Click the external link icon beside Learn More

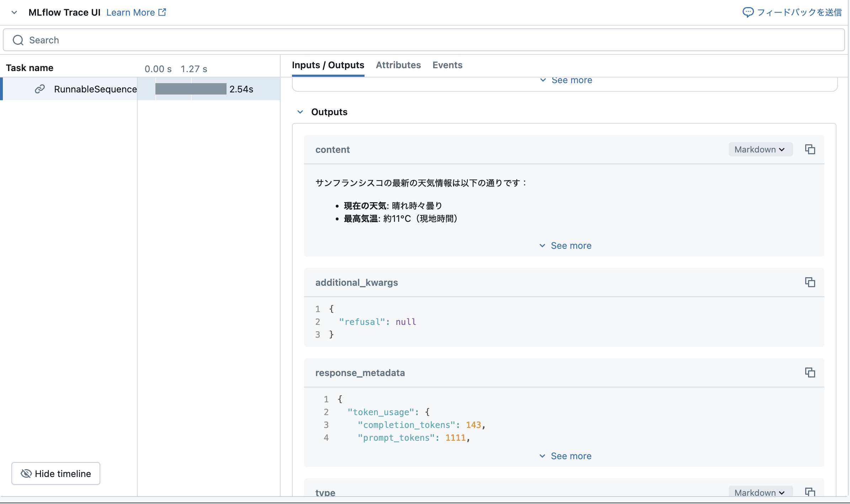click(162, 12)
